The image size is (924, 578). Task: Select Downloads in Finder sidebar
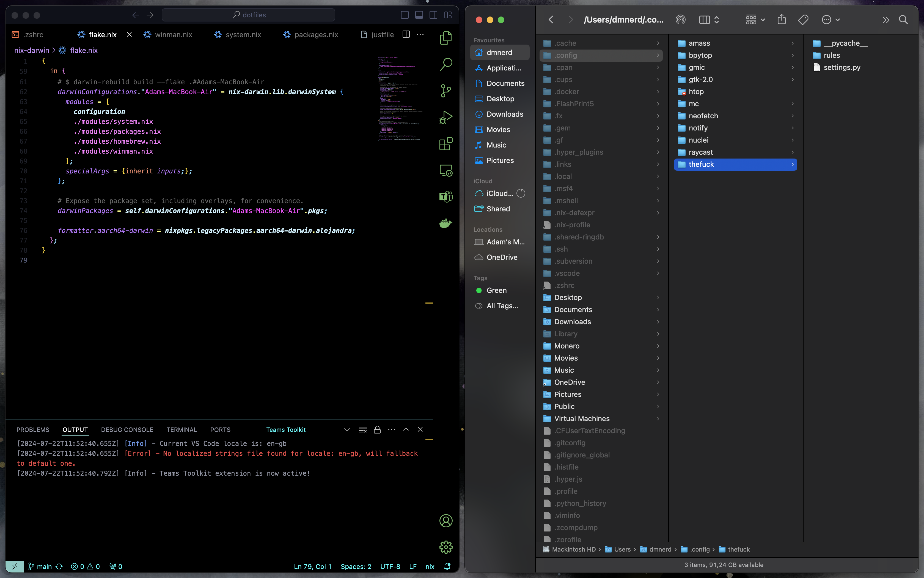coord(499,114)
